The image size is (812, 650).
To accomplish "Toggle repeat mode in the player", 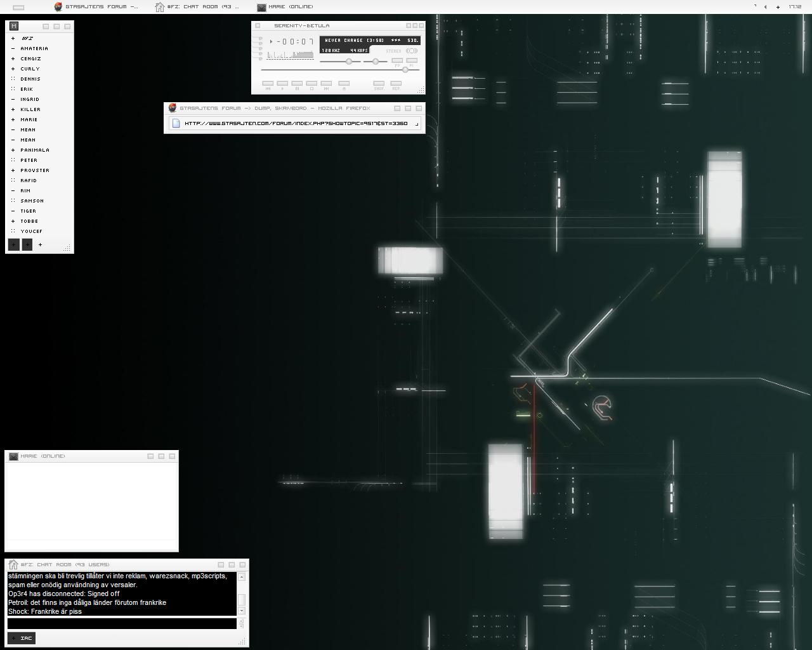I will (396, 83).
